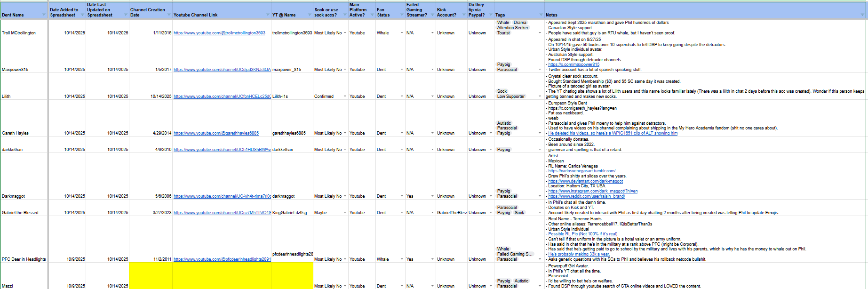This screenshot has width=868, height=289.
Task: Click the Tourist tag chip
Action: click(503, 33)
